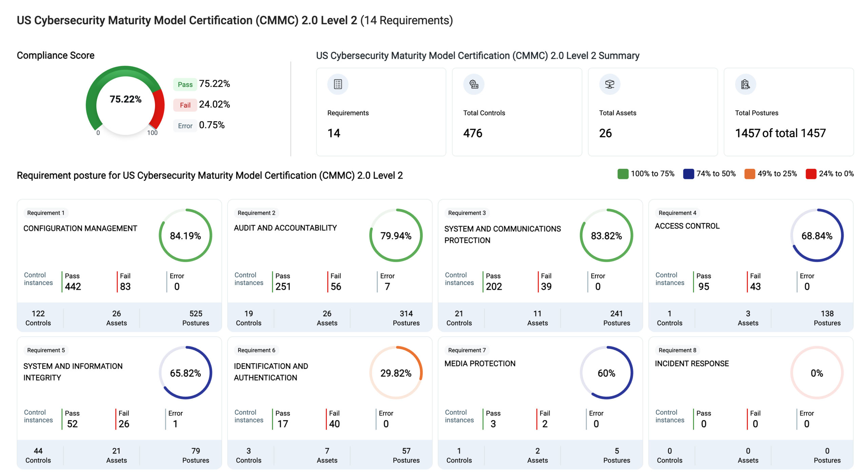Click Pass count 442 in Configuration Management
Viewport: 868px width, 473px height.
pyautogui.click(x=73, y=287)
